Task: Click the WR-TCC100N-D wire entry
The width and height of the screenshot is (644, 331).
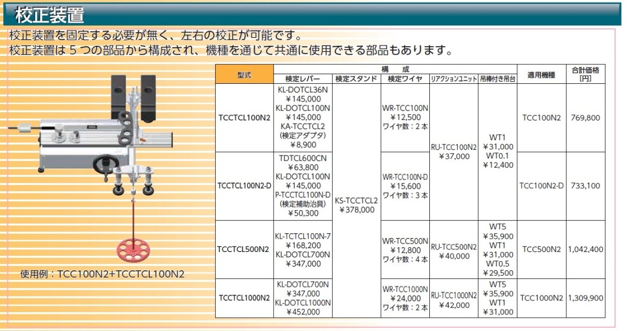Action: (405, 176)
